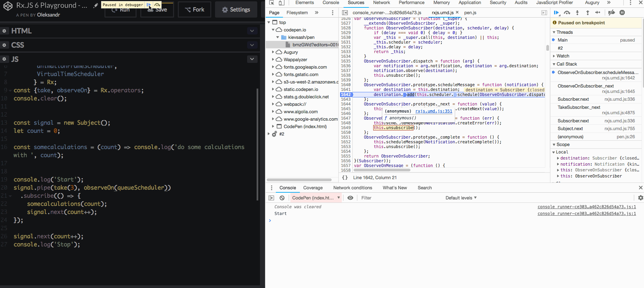
Task: Step into next function call
Action: 577,13
